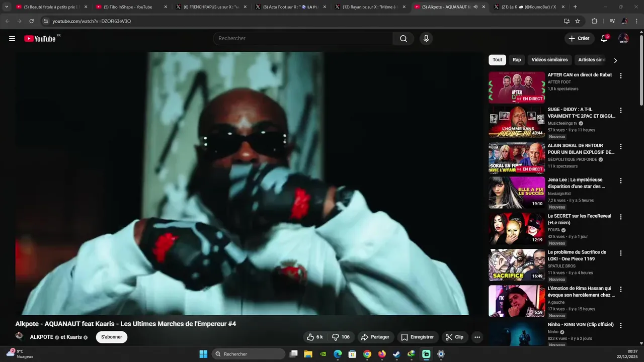
Task: Open options menu for ALAIN SORAL video
Action: click(620, 146)
